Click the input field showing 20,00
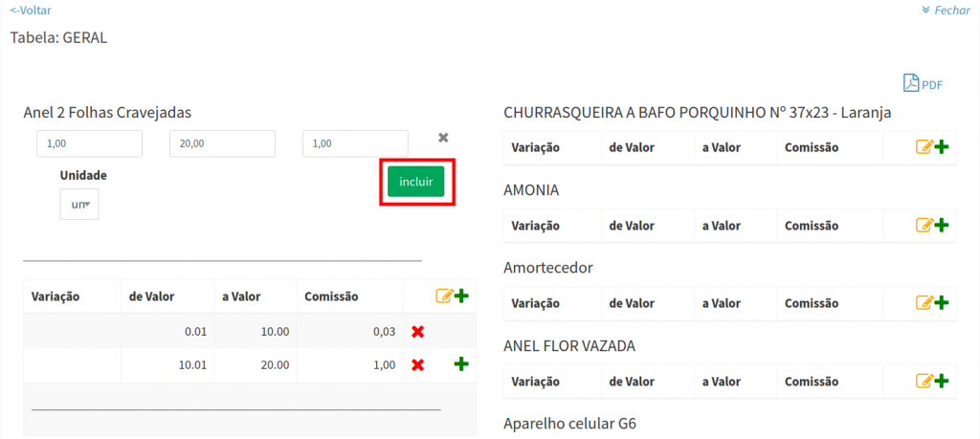 222,143
